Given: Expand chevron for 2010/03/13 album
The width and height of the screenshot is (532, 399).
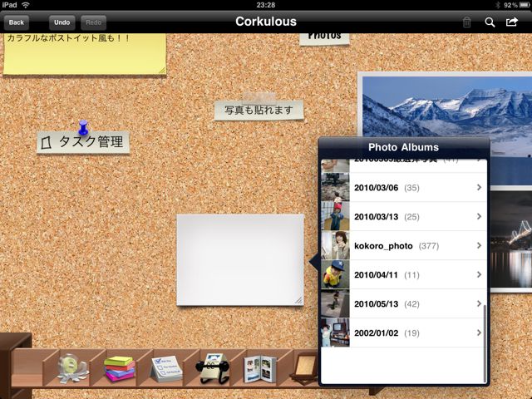Looking at the screenshot, I should point(479,216).
